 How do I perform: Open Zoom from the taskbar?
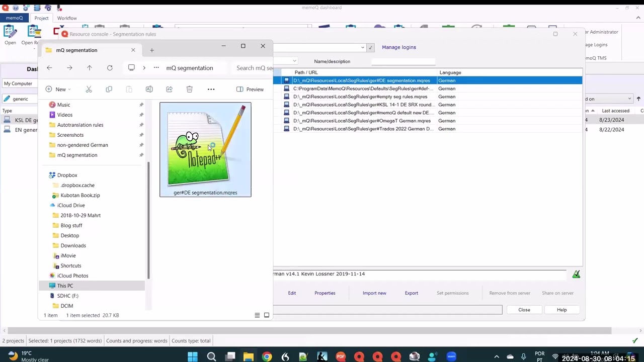coord(451,356)
